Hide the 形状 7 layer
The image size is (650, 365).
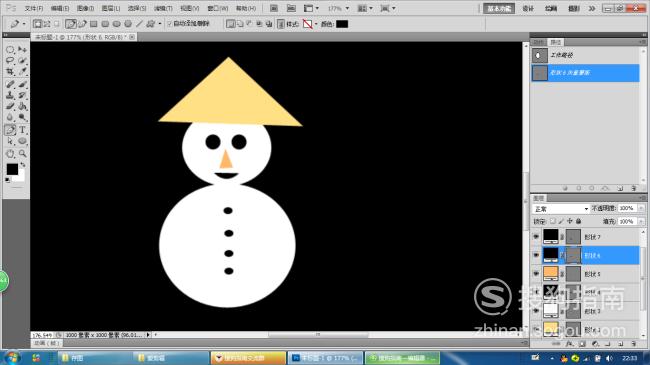tap(536, 237)
